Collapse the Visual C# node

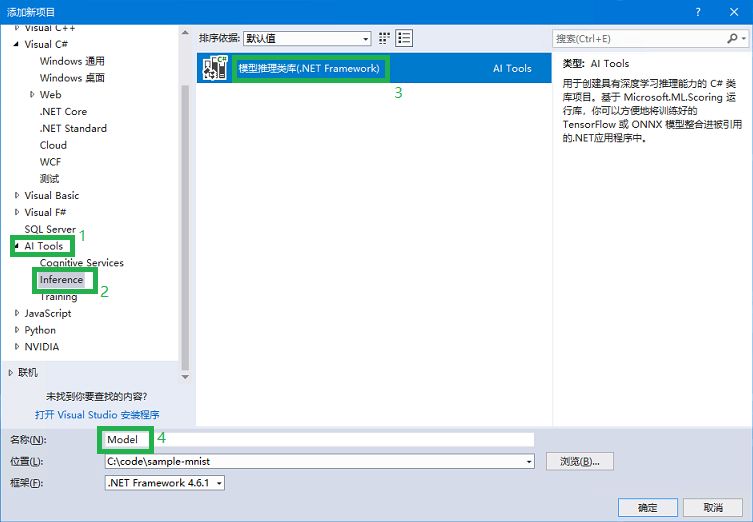[x=16, y=44]
